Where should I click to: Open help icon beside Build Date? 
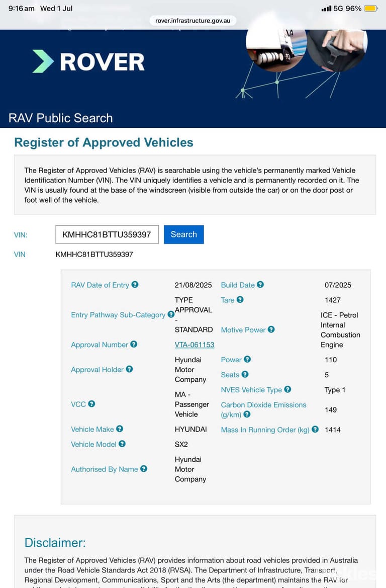(260, 285)
